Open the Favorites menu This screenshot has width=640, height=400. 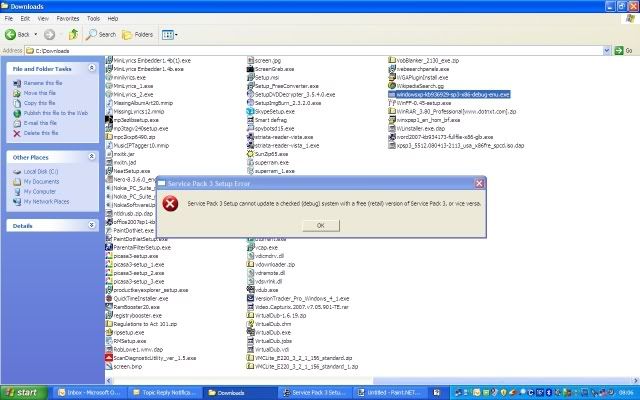click(x=68, y=19)
